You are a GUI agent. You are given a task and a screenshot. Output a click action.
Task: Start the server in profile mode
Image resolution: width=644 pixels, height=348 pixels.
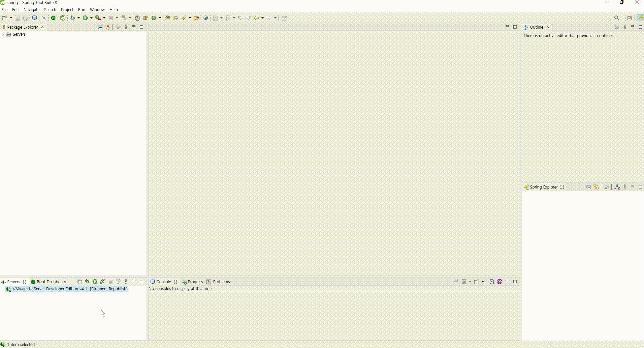click(x=103, y=282)
